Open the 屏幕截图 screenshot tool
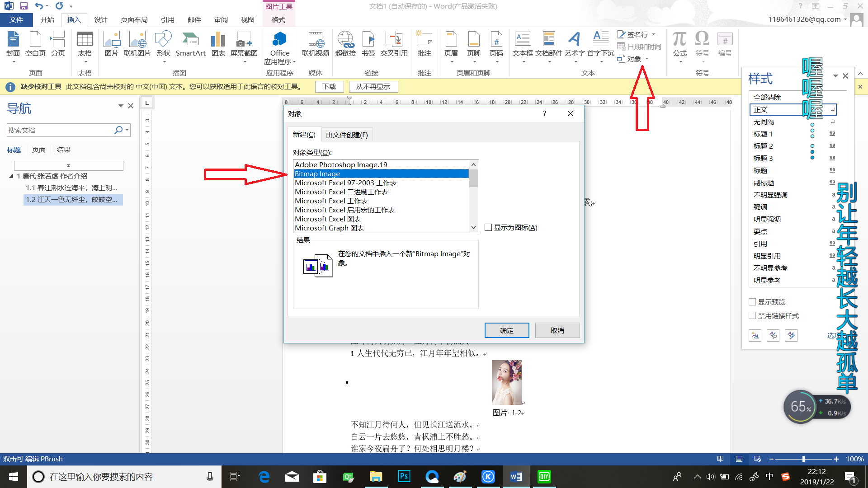868x488 pixels. [244, 44]
